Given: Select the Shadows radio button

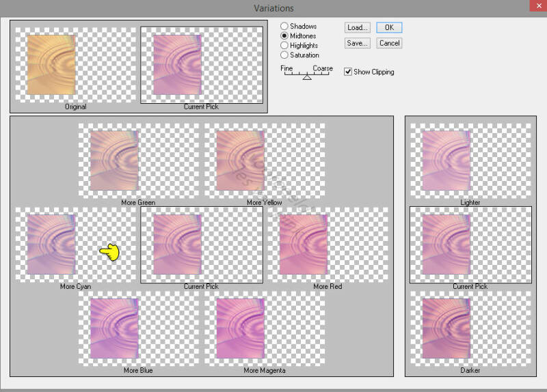Looking at the screenshot, I should pos(284,26).
